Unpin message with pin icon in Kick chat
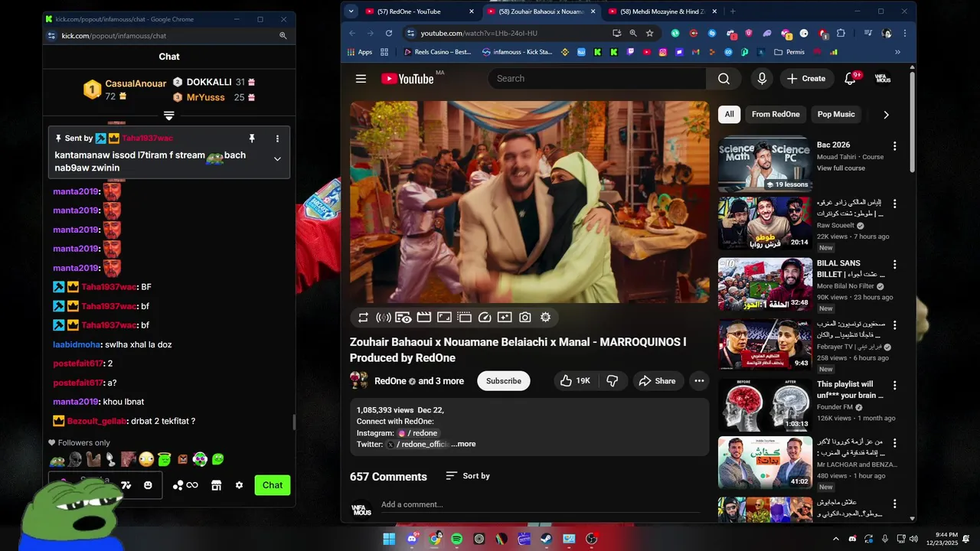980x551 pixels. 251,139
